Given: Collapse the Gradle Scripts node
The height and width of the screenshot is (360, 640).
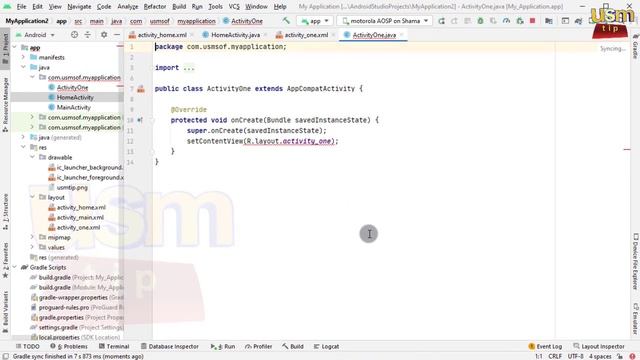Looking at the screenshot, I should 15,267.
